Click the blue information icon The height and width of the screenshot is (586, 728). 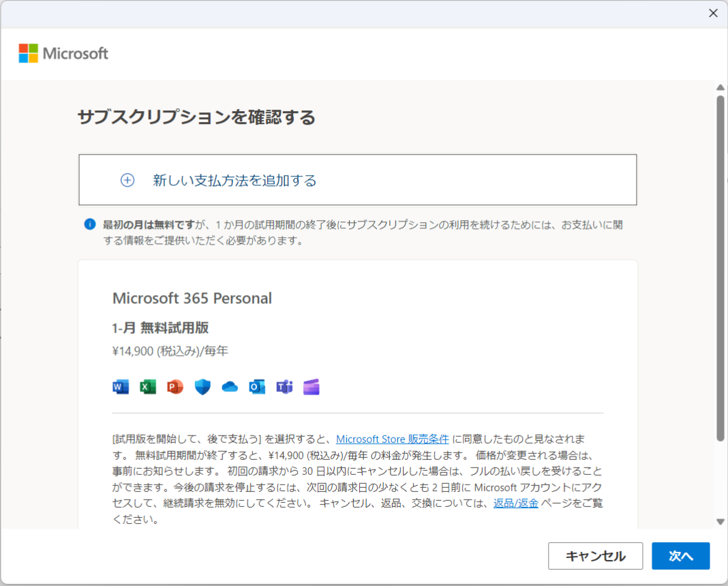coord(89,225)
